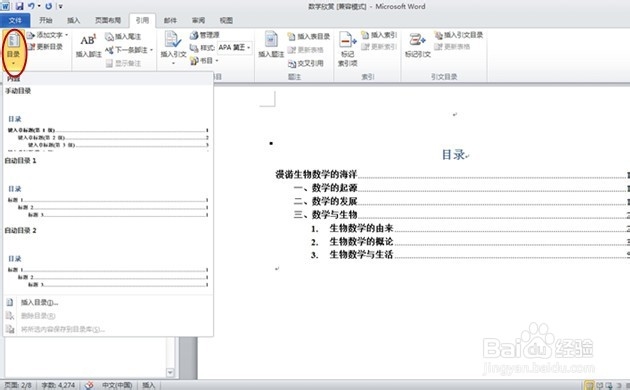The height and width of the screenshot is (390, 630).
Task: Switch to the 页面布局 tab
Action: (108, 20)
